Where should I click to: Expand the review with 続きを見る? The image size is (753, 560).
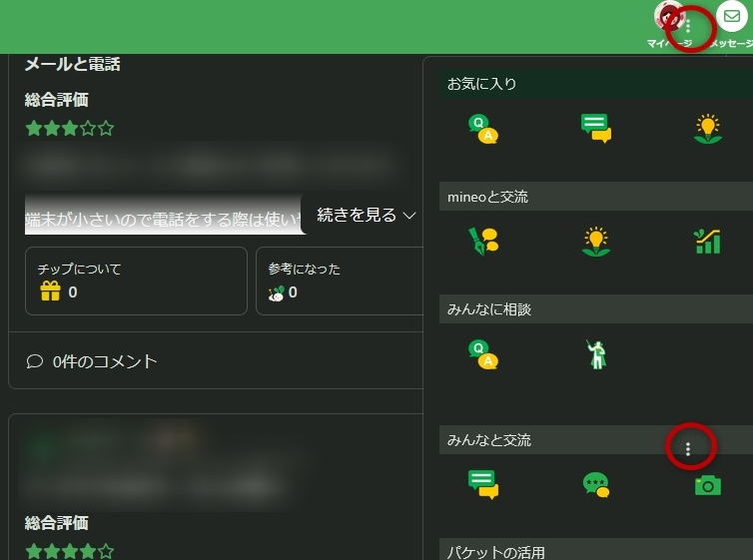point(366,215)
